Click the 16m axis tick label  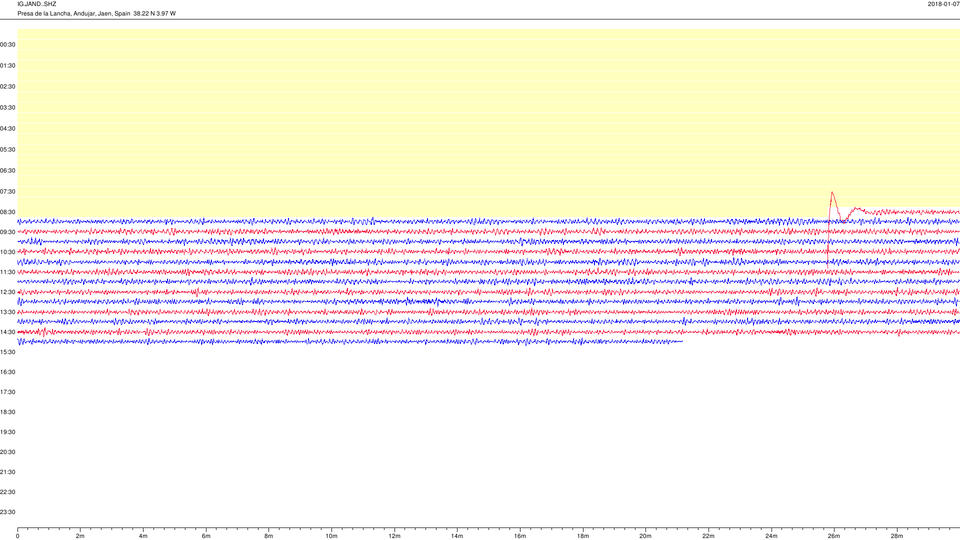(x=520, y=536)
